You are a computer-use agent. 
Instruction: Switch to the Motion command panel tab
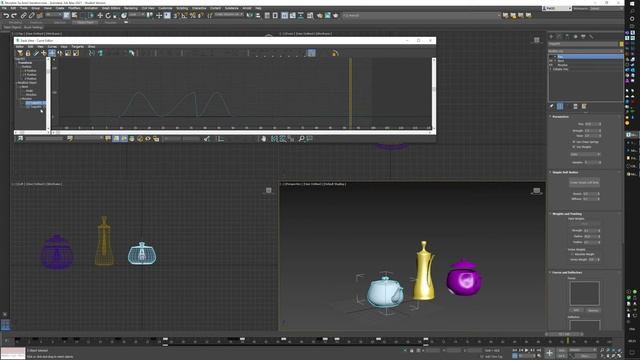click(x=576, y=37)
